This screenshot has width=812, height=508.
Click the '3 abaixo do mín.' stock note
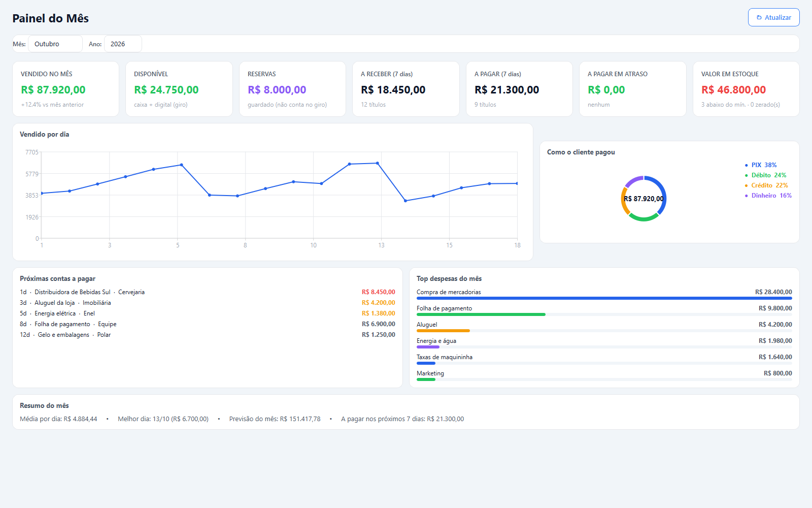(x=724, y=105)
